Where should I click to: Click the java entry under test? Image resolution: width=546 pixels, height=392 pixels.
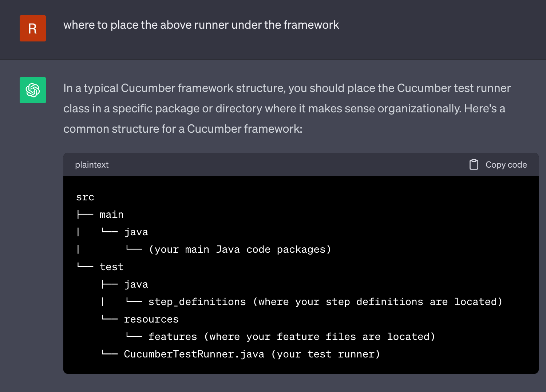tap(136, 284)
